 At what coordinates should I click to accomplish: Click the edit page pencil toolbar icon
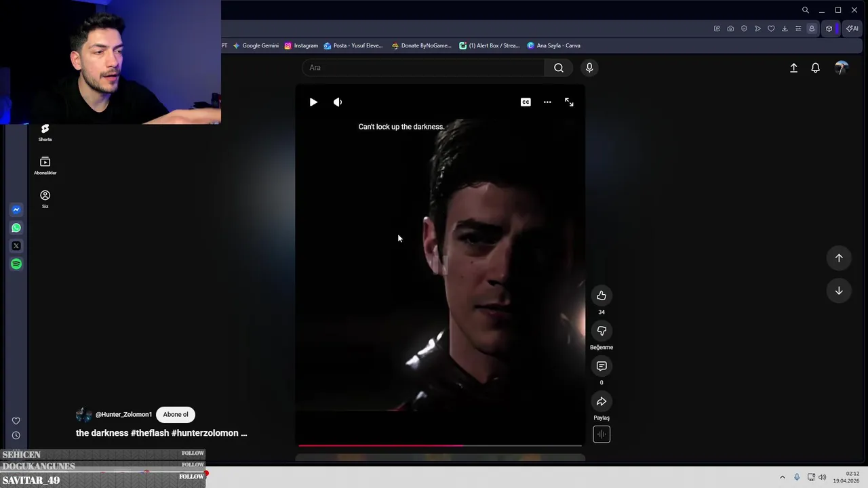(x=717, y=28)
